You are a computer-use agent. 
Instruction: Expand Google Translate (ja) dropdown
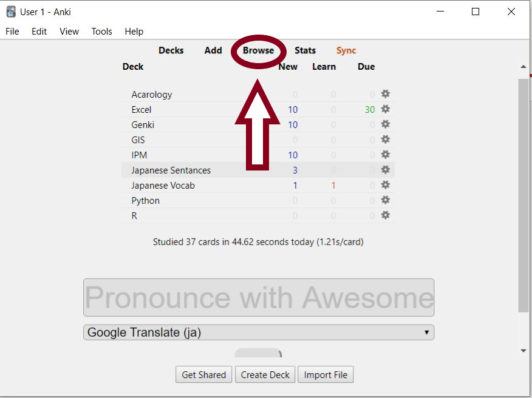click(259, 332)
